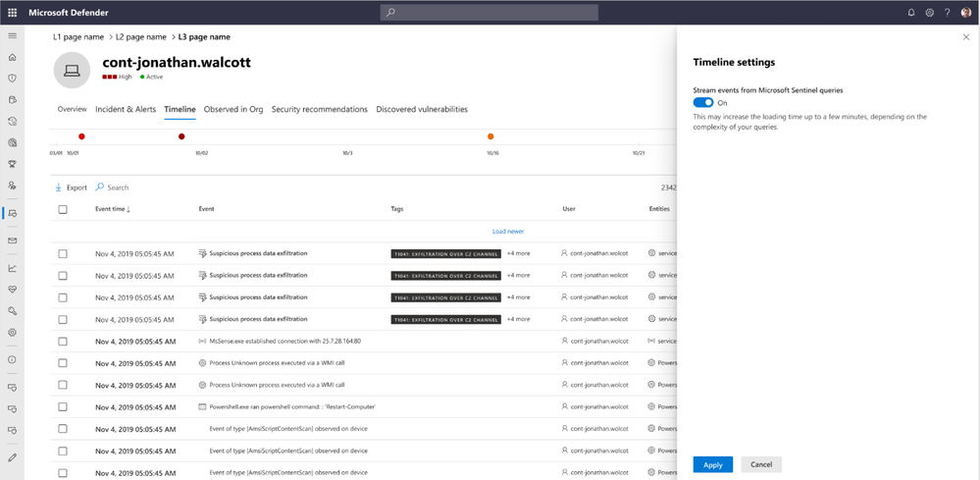The height and width of the screenshot is (480, 980).
Task: Click the pencil customize navigation icon
Action: [12, 457]
